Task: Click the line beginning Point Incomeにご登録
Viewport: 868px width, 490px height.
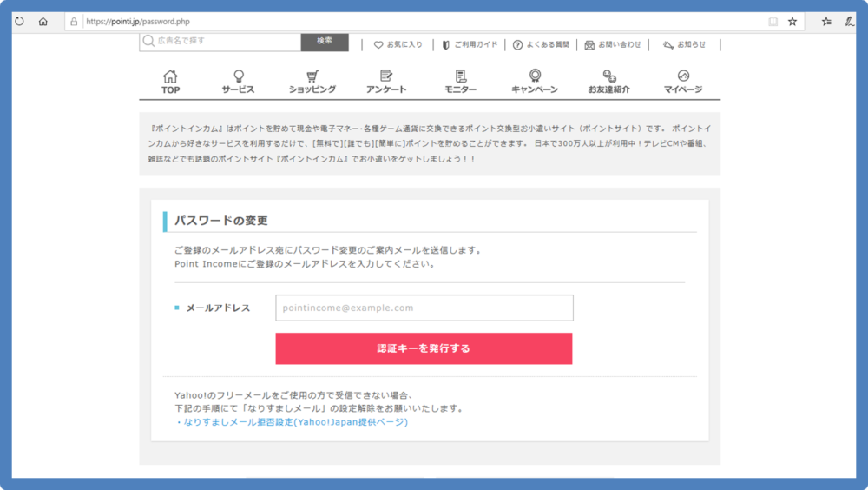Action: [306, 264]
